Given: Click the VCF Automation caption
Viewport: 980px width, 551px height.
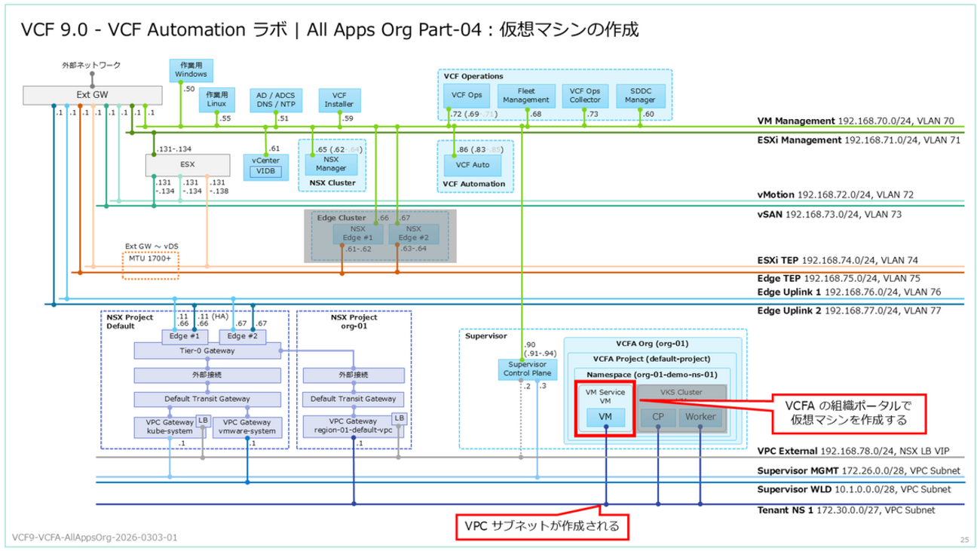Looking at the screenshot, I should click(x=474, y=182).
